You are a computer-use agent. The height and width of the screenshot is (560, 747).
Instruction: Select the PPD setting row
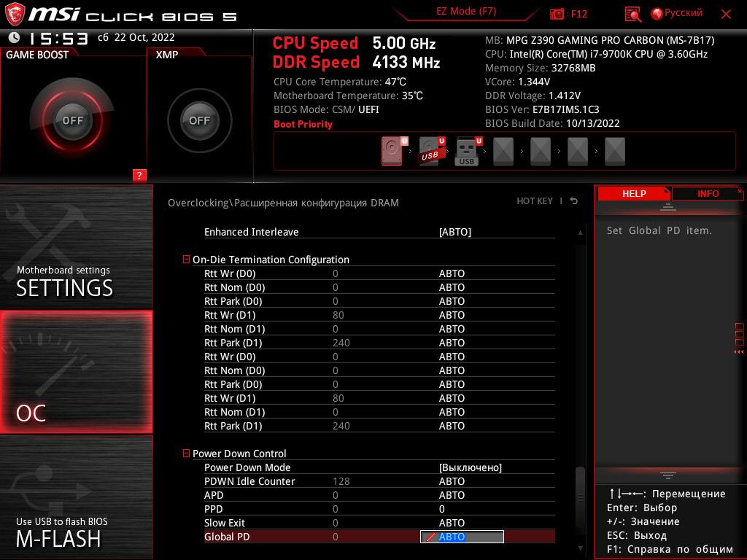tap(379, 509)
